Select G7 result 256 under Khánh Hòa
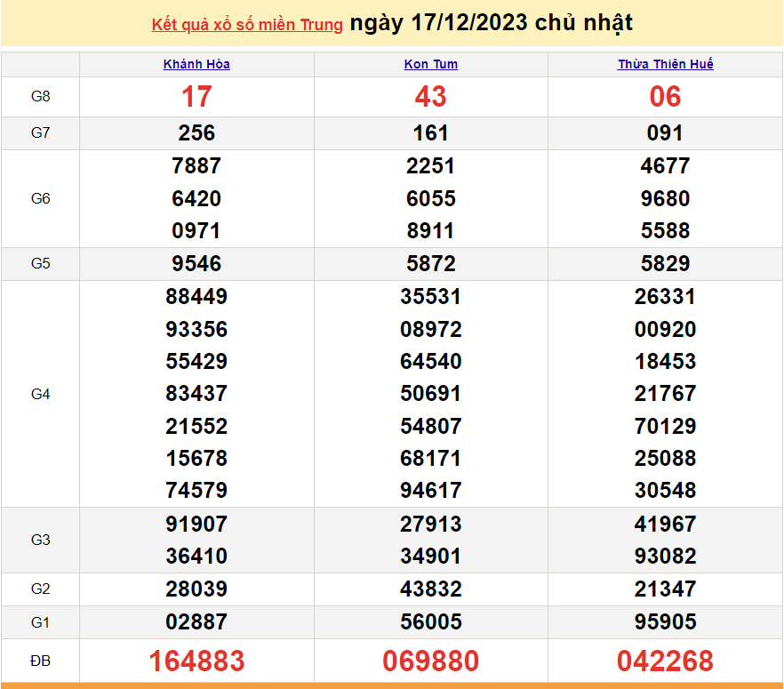This screenshot has width=784, height=689. coord(196,133)
